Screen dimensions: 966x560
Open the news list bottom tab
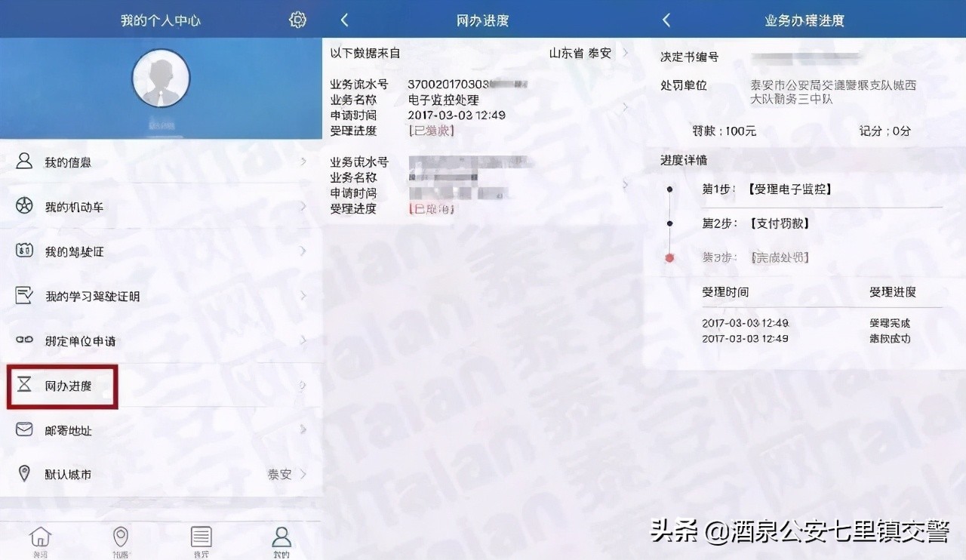coord(201,540)
